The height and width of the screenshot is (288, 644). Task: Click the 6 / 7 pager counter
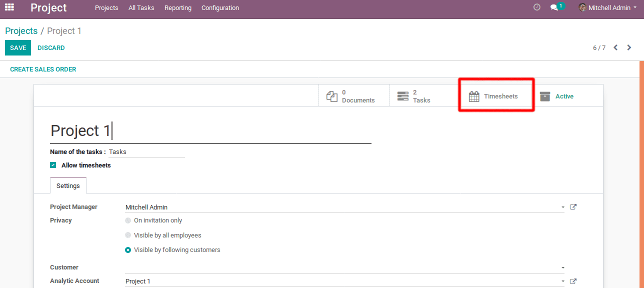tap(599, 48)
